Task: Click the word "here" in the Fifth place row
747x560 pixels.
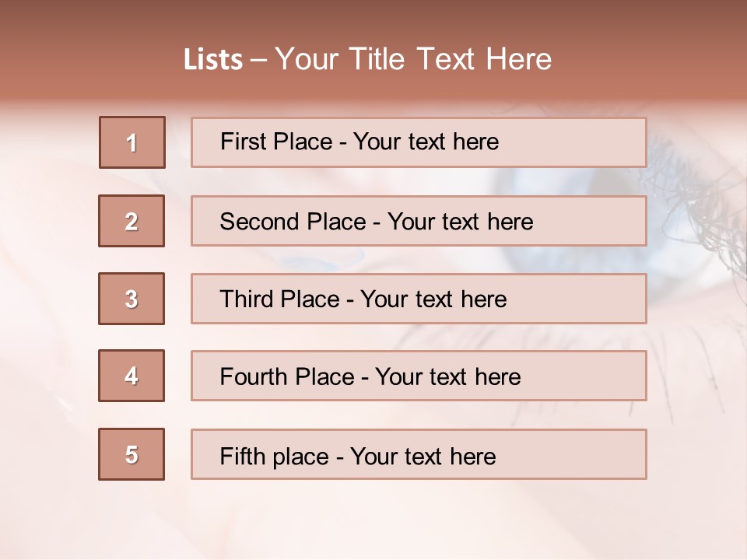Action: tap(472, 457)
